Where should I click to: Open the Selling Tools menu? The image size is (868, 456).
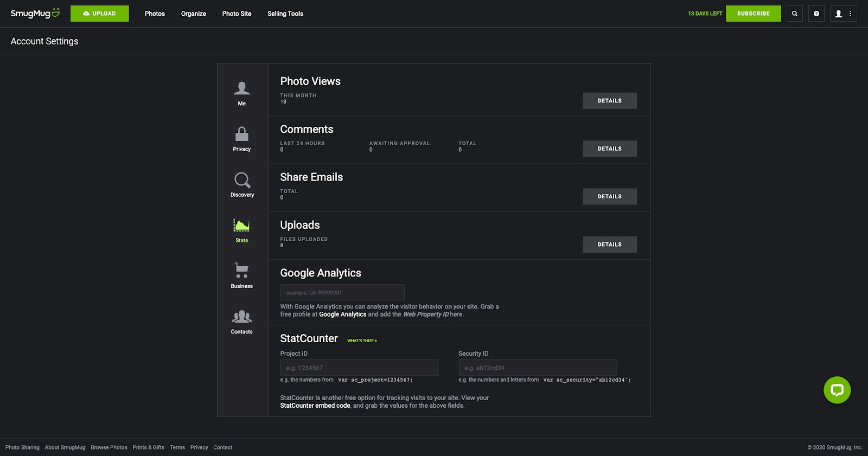pos(285,14)
